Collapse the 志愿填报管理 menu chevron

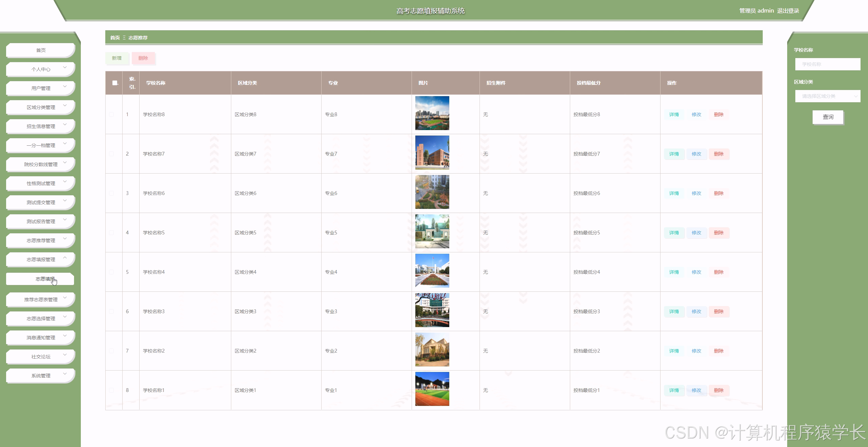(65, 258)
